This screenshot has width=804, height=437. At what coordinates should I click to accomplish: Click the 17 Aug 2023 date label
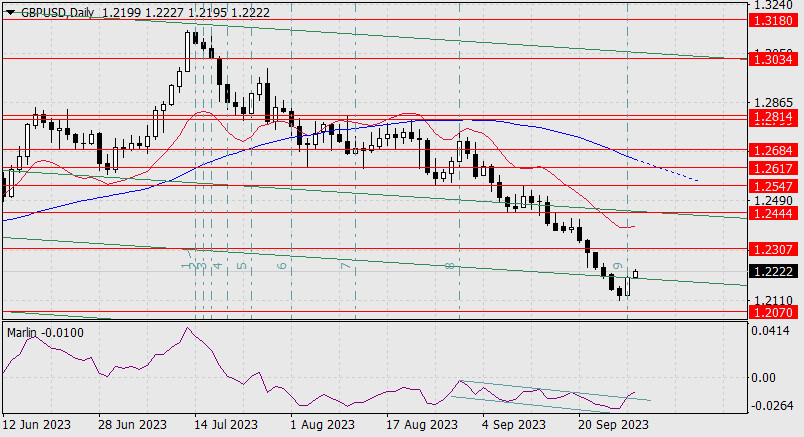(x=423, y=425)
